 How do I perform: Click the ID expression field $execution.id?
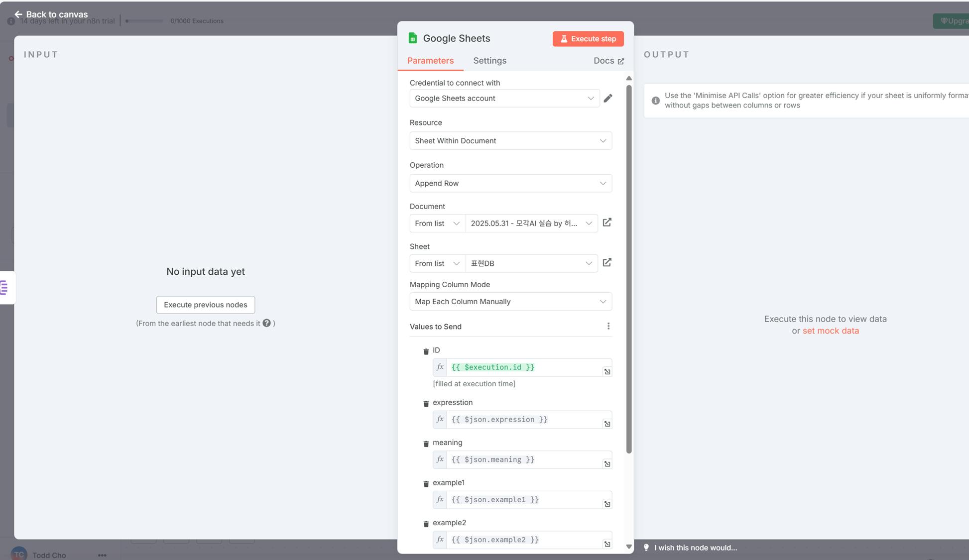click(x=522, y=367)
